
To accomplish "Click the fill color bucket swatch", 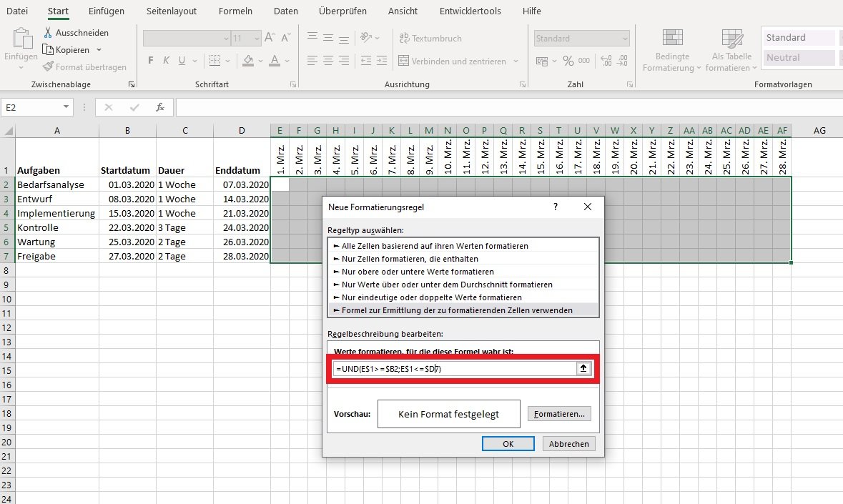I will (x=248, y=61).
